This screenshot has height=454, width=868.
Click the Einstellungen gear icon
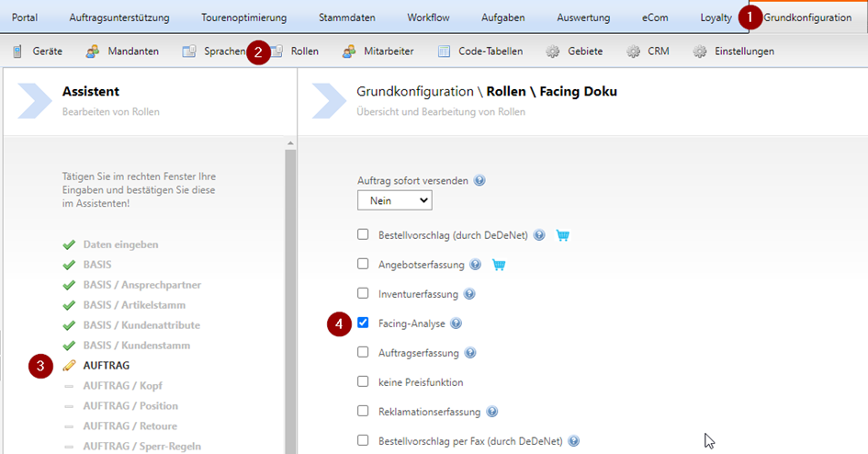[x=700, y=51]
